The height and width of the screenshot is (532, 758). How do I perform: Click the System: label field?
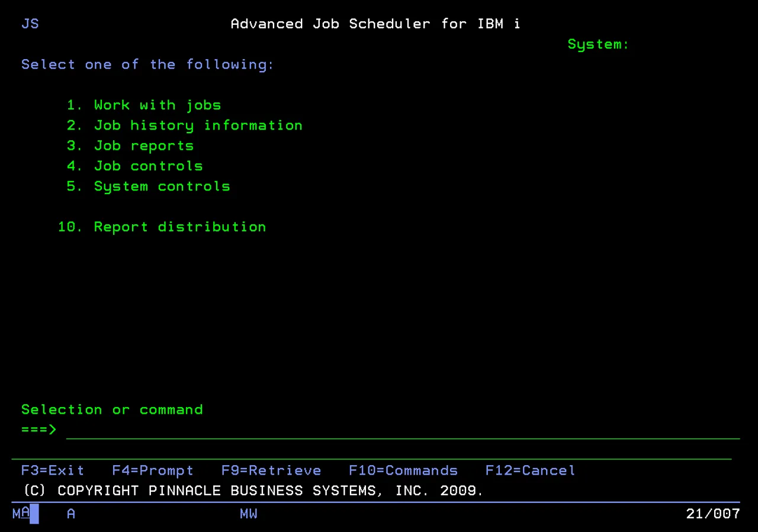(x=598, y=44)
